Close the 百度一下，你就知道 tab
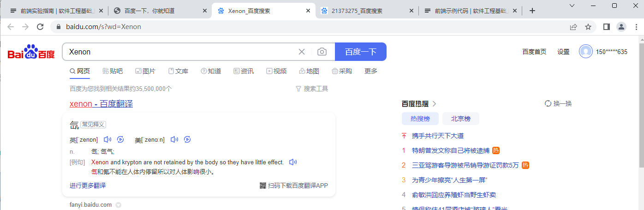Viewport: 644px width, 210px height. point(204,11)
